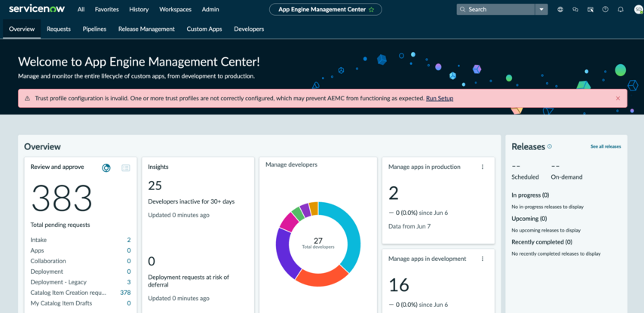
Task: Open Deployment - Legacy count 3
Action: tap(129, 282)
